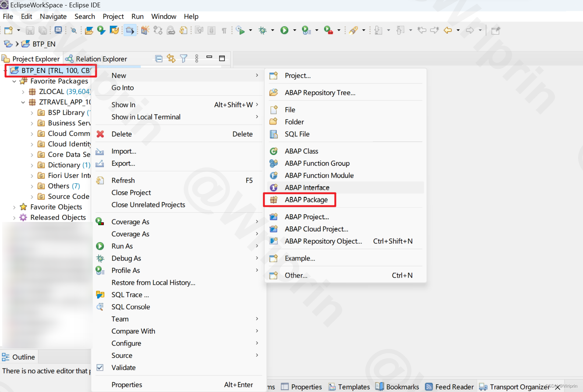Close the Transport Organizer view tab
The image size is (583, 392).
pos(557,387)
